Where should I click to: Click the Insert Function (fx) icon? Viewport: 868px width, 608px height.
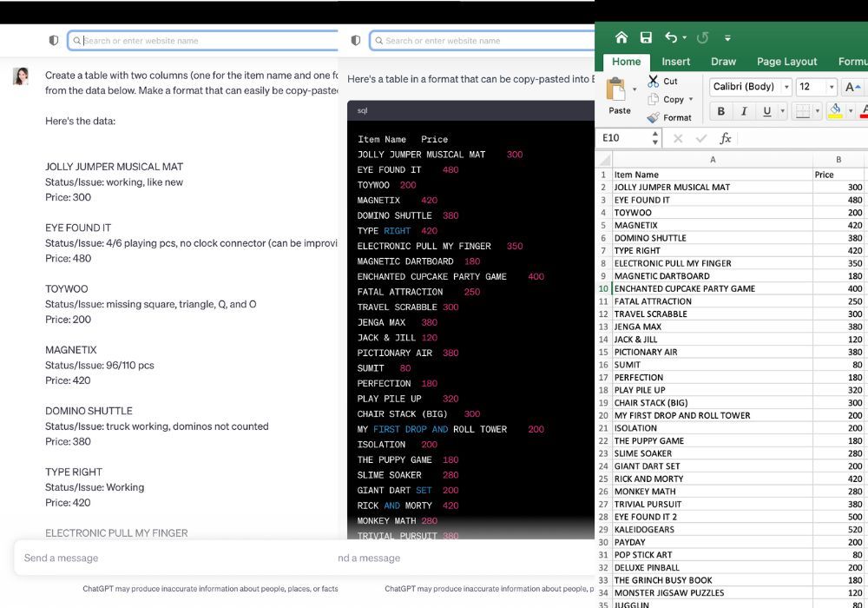726,137
